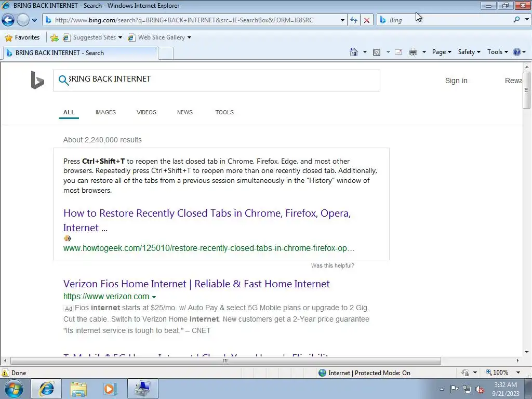Click the Home page icon
This screenshot has width=532, height=399.
click(353, 52)
